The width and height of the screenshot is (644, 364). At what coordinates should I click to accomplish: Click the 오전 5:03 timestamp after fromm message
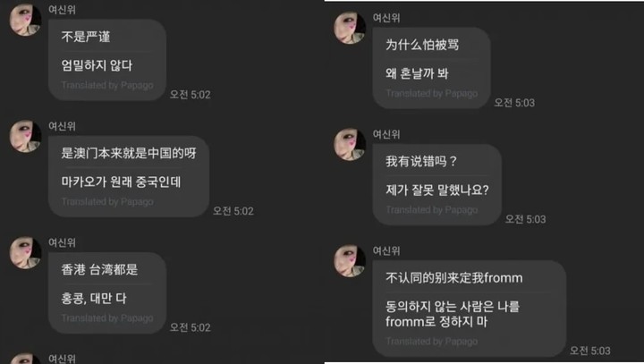(x=589, y=351)
